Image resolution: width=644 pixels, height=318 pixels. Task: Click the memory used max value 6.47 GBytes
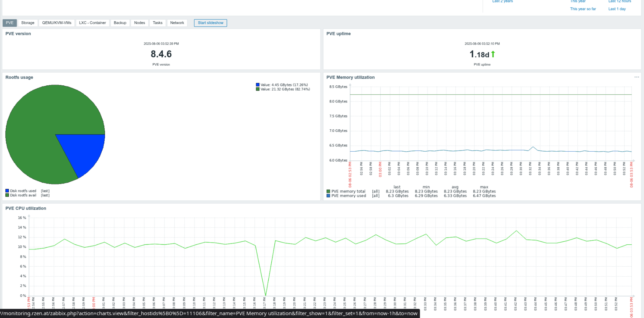[x=484, y=196]
